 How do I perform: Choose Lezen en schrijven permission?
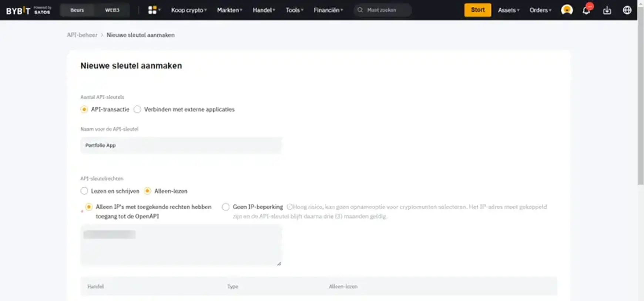coord(84,191)
